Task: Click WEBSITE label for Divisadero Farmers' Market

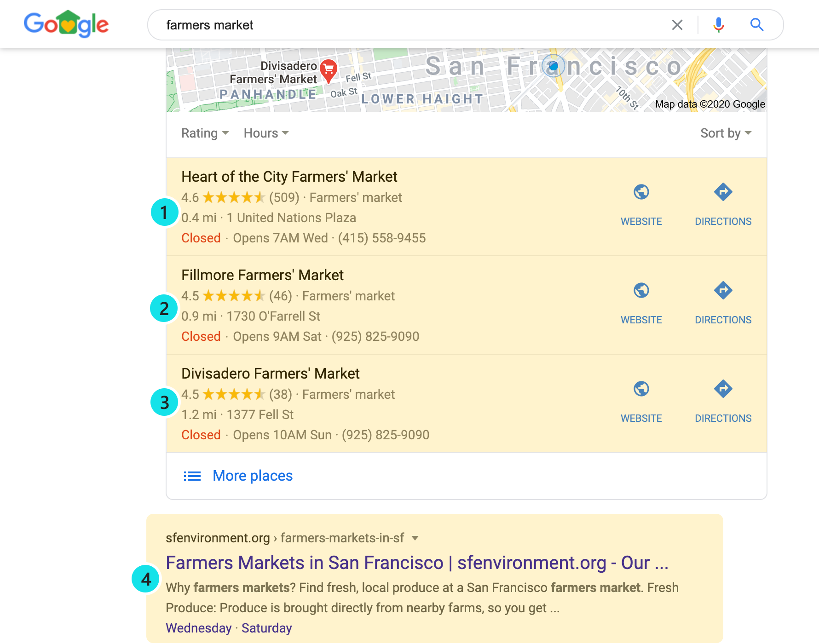Action: [641, 419]
